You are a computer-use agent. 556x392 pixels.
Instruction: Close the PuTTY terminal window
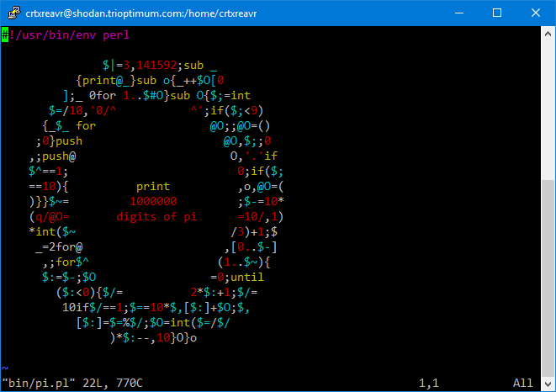[536, 13]
